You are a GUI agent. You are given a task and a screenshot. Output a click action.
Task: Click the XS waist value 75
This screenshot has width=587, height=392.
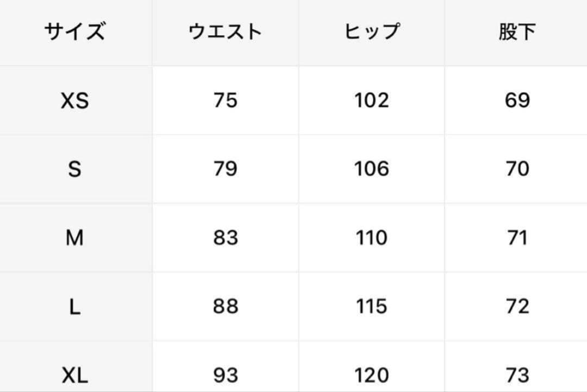pos(225,100)
